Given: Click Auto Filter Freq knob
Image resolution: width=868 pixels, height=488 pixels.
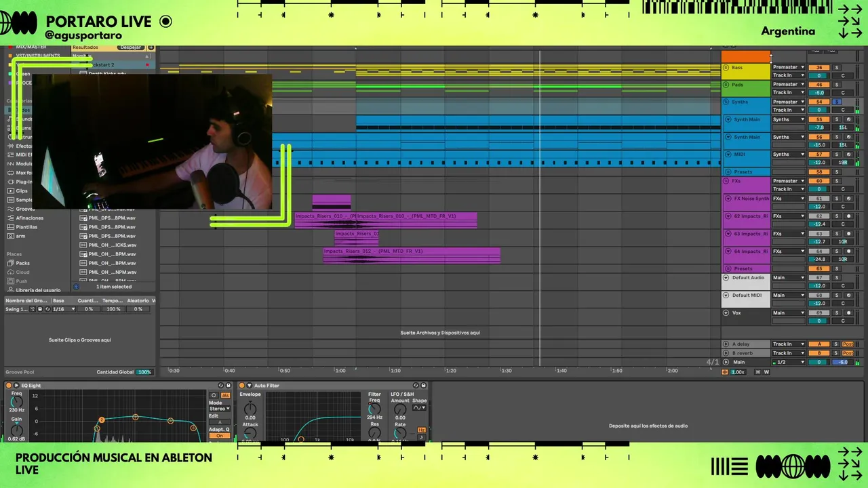Looking at the screenshot, I should coord(374,409).
